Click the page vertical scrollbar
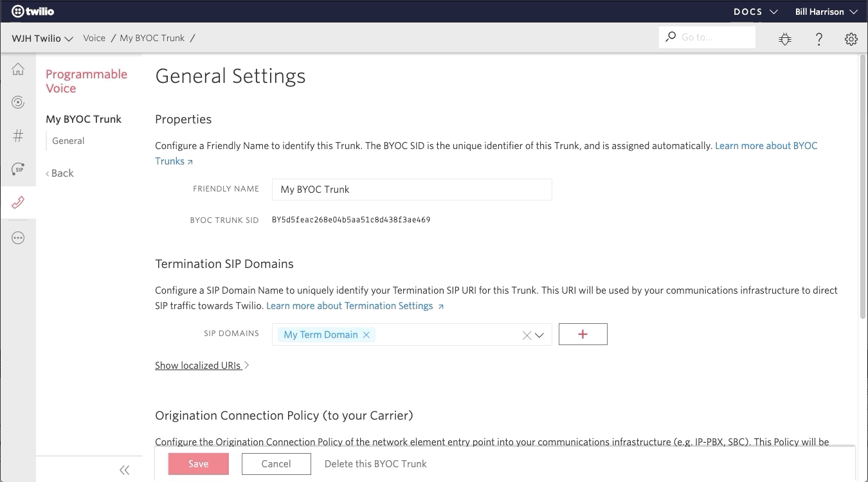 (x=863, y=186)
